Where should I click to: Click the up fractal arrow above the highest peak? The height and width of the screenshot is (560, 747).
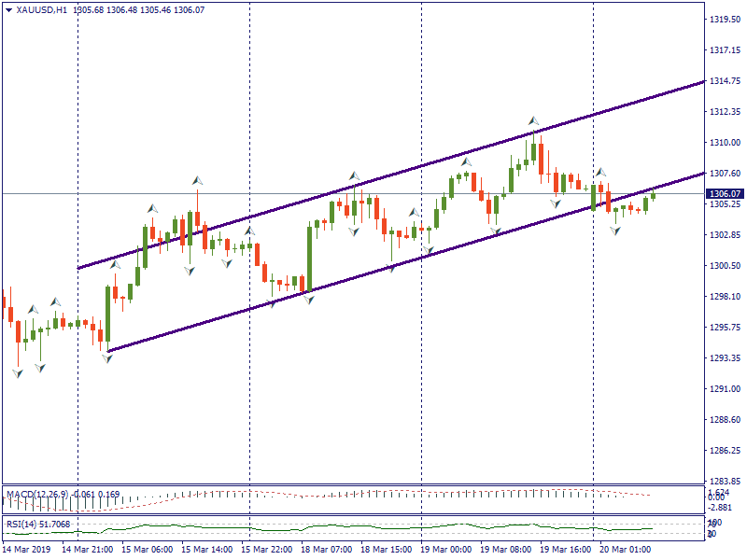pos(533,120)
